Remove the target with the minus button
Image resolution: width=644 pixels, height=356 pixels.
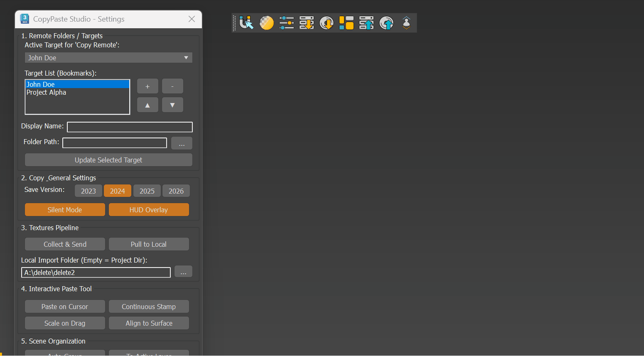[172, 86]
